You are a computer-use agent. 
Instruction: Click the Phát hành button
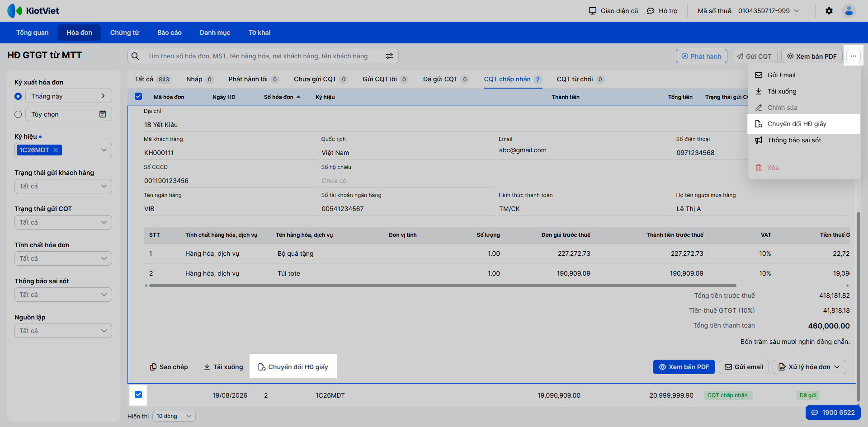(x=702, y=56)
